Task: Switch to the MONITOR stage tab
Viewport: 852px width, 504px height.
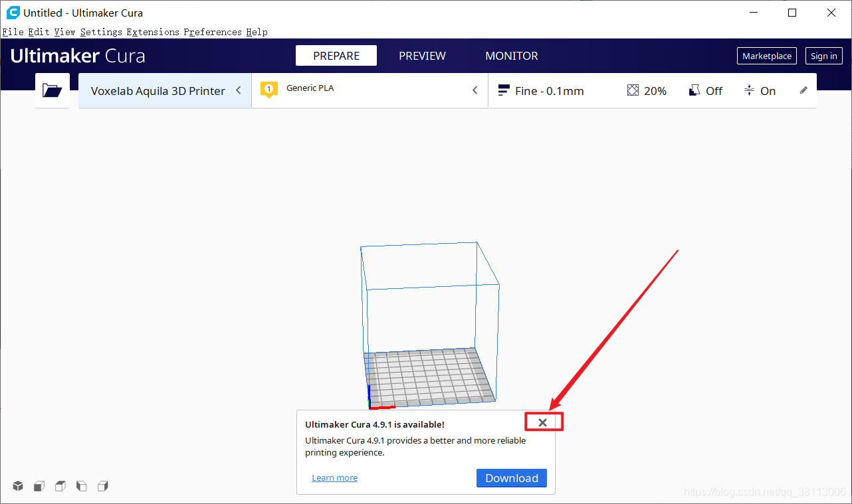Action: click(512, 56)
